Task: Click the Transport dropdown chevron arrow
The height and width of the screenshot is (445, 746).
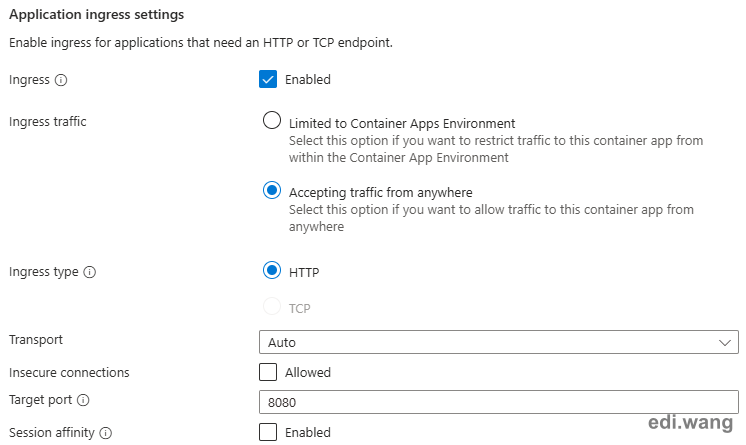Action: tap(725, 343)
